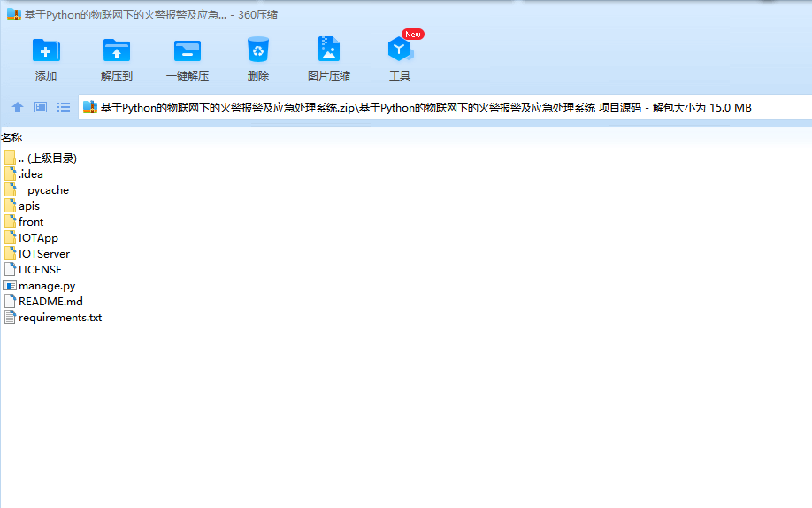
Task: Click the folder icon beside __pycache__
Action: (x=10, y=189)
